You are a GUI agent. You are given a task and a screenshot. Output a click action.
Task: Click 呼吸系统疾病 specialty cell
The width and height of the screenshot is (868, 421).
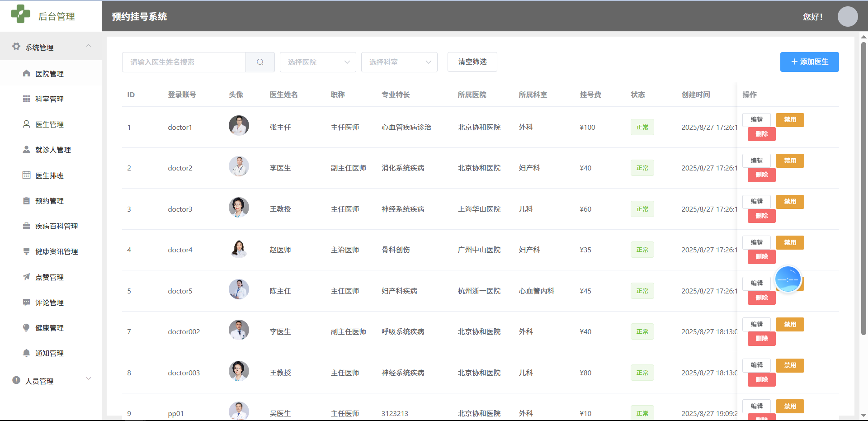tap(403, 331)
